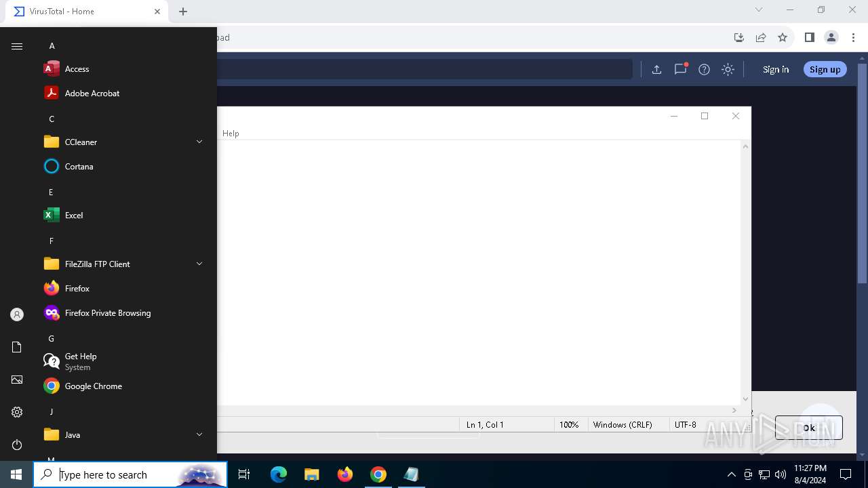Viewport: 868px width, 488px height.
Task: Open the user account icon in Start
Action: (x=17, y=314)
